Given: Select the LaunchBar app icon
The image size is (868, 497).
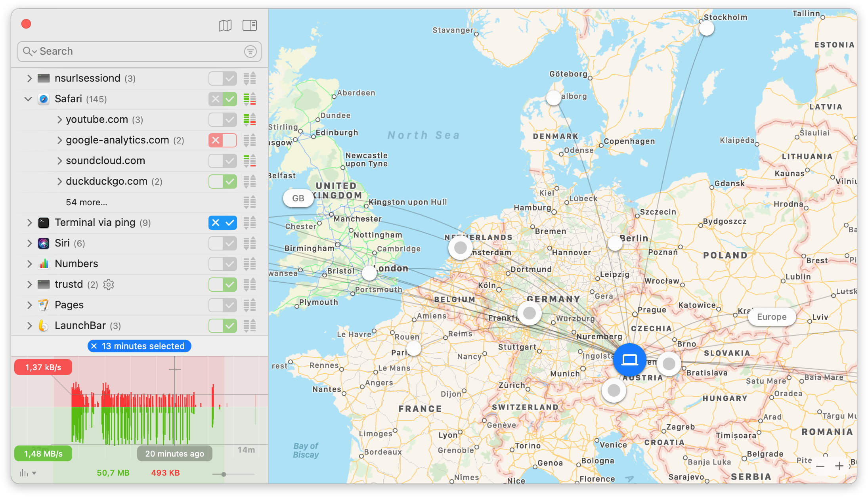Looking at the screenshot, I should pyautogui.click(x=44, y=326).
